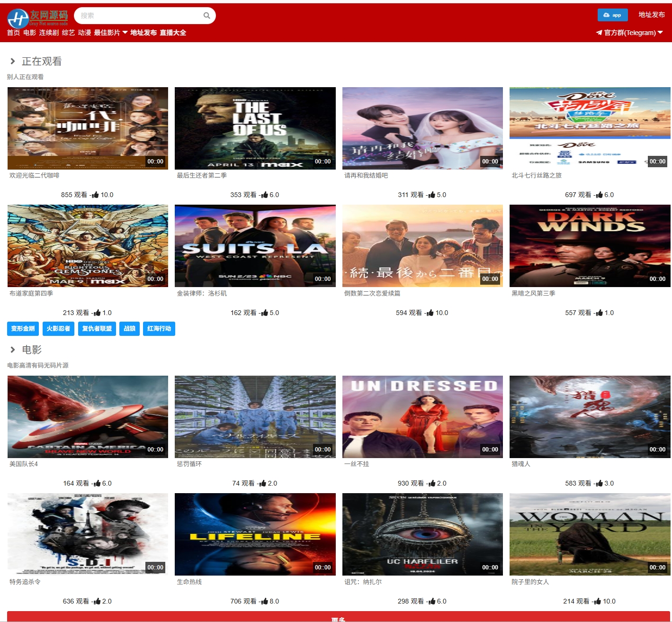Click thumbs-up icon under 黑暗之风第三季
This screenshot has width=672, height=622.
tap(599, 313)
